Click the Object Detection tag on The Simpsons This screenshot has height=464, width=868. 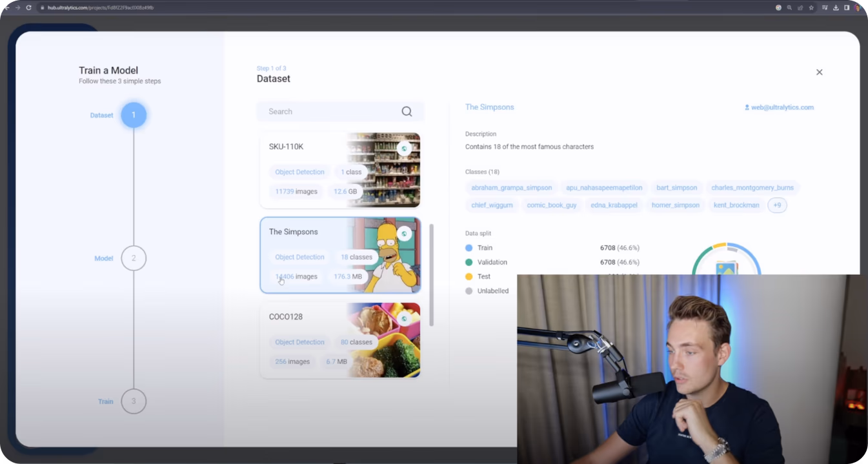(299, 257)
